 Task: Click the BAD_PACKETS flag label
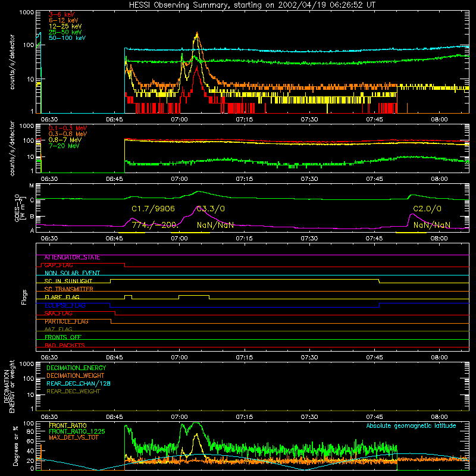[65, 345]
